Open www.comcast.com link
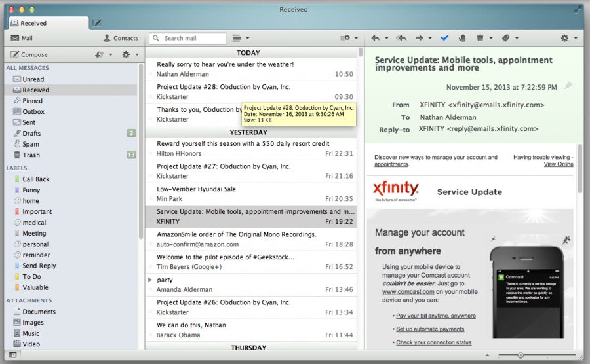This screenshot has width=590, height=364. (x=408, y=292)
